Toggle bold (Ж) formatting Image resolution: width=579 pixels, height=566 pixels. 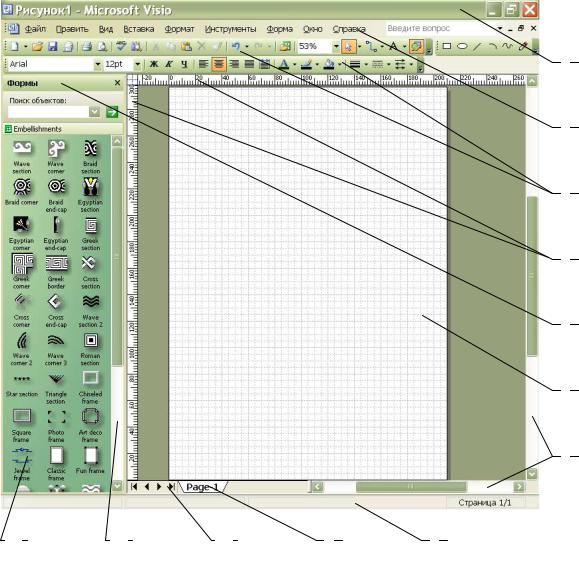(154, 64)
